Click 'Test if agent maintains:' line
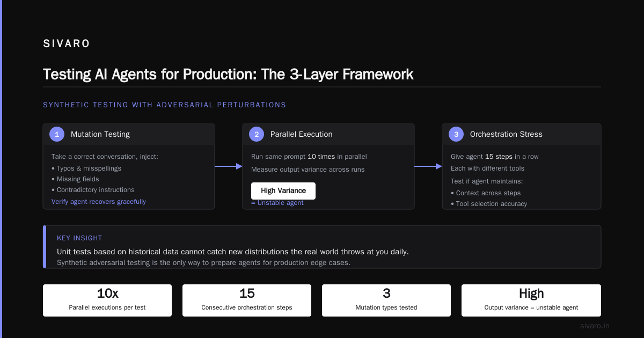The image size is (644, 338). (x=487, y=181)
